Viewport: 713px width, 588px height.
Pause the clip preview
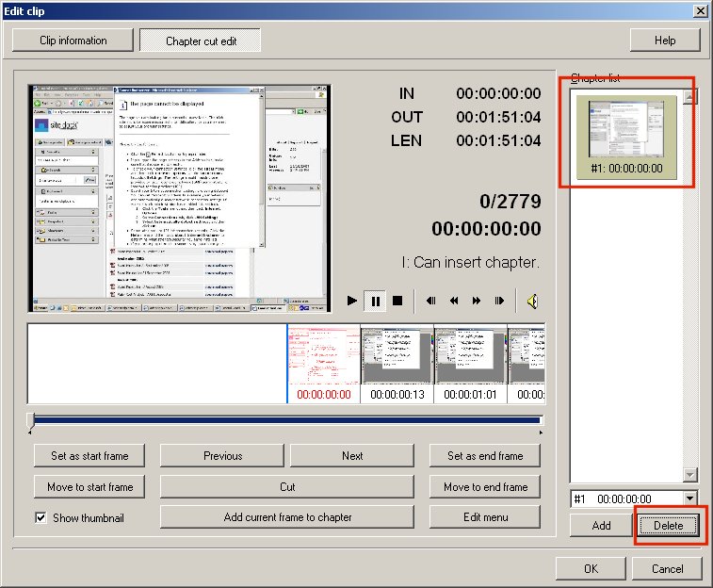tap(375, 301)
